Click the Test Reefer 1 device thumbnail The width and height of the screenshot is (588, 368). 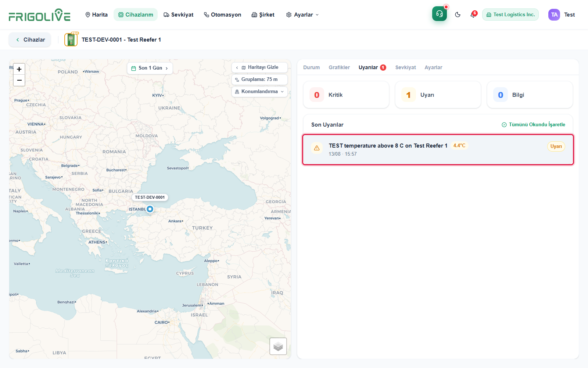tap(71, 40)
